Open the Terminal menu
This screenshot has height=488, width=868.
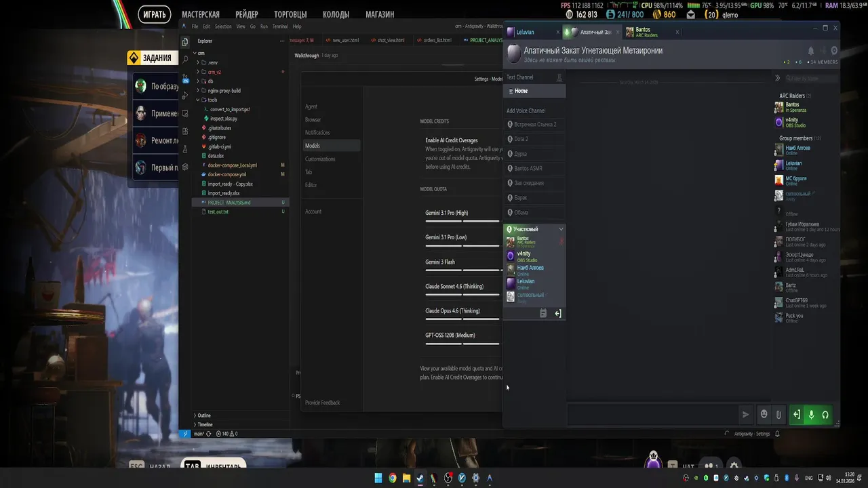coord(280,26)
